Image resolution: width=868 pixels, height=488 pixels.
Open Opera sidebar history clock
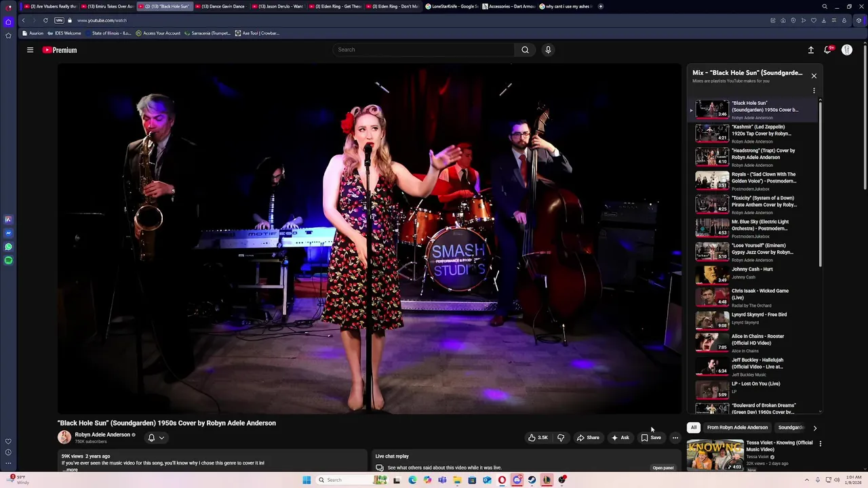coord(8,452)
